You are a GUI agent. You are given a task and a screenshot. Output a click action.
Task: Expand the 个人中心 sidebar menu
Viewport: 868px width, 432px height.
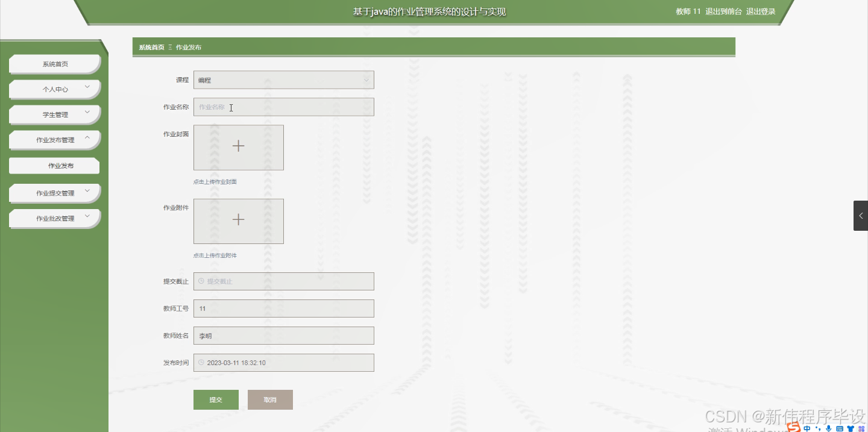[55, 89]
